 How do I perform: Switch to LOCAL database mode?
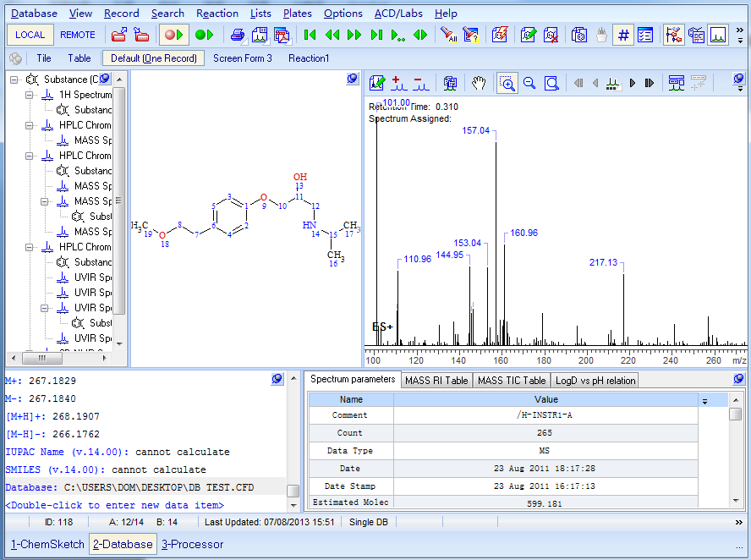click(30, 35)
